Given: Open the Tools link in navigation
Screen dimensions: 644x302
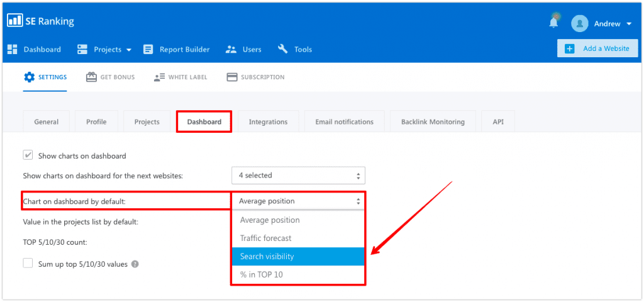Looking at the screenshot, I should click(x=303, y=49).
